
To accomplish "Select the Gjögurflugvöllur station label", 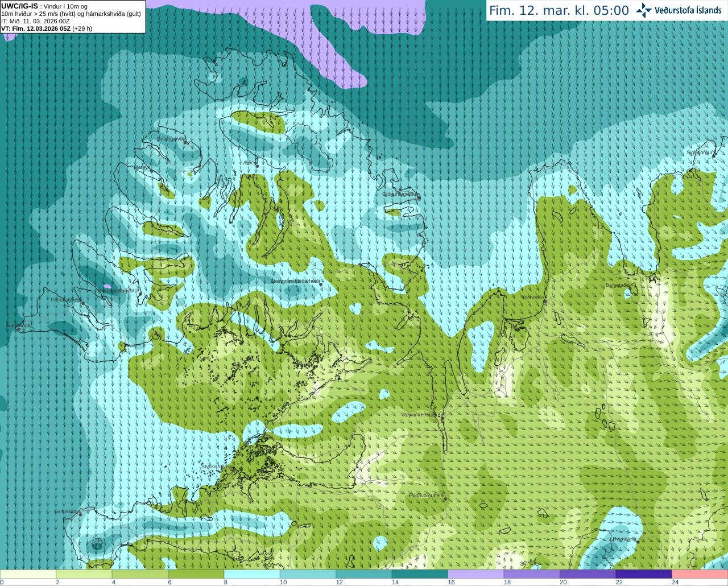I will [400, 194].
